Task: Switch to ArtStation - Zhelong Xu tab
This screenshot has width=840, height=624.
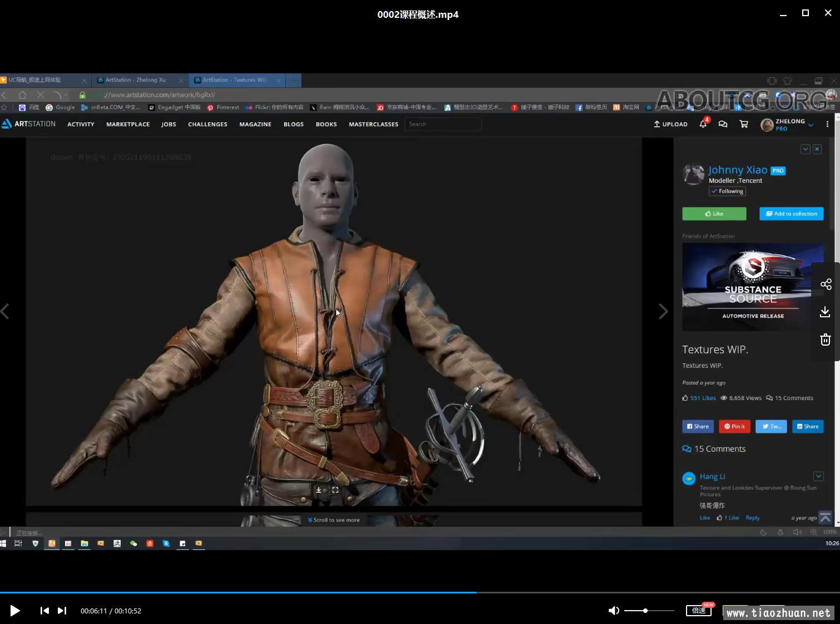Action: [139, 80]
